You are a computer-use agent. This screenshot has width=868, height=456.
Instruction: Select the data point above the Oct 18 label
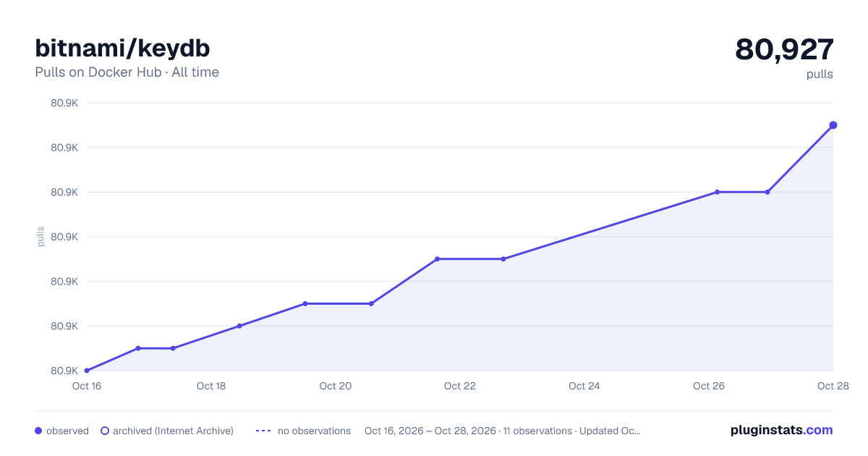click(x=239, y=326)
